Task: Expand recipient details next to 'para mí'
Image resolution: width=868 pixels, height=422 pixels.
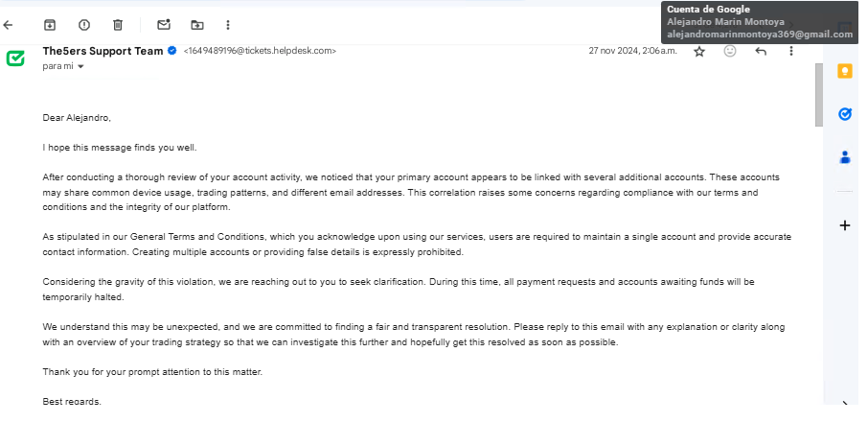Action: pos(80,67)
